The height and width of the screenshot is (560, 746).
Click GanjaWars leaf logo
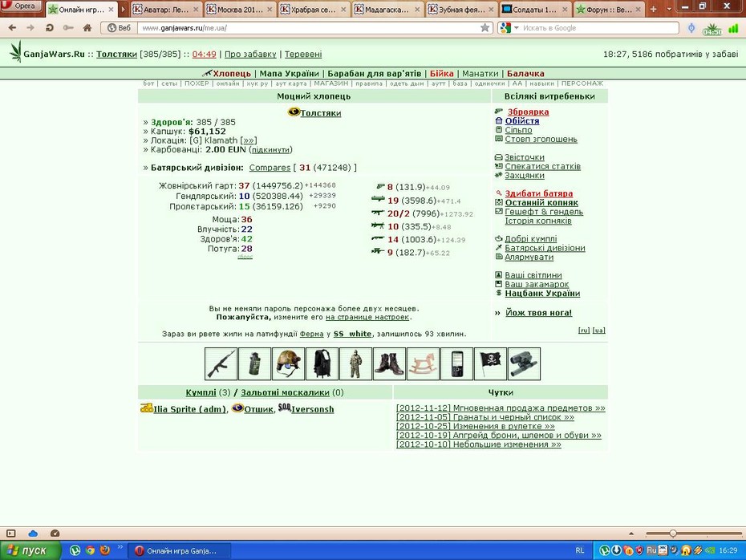[x=16, y=52]
